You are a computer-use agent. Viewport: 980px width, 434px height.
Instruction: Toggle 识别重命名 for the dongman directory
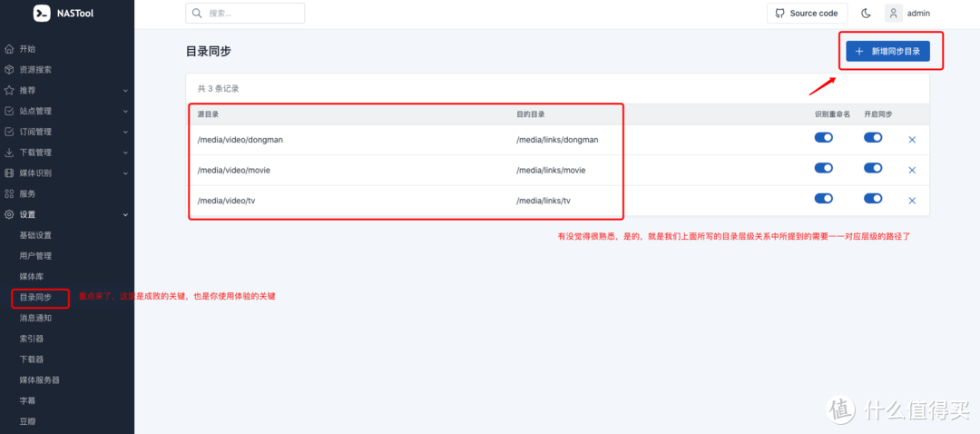pyautogui.click(x=824, y=138)
